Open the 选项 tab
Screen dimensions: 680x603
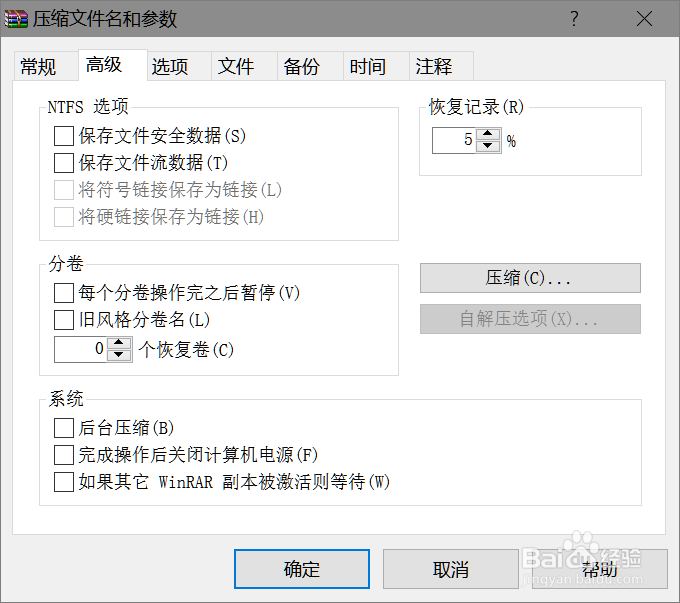point(170,67)
